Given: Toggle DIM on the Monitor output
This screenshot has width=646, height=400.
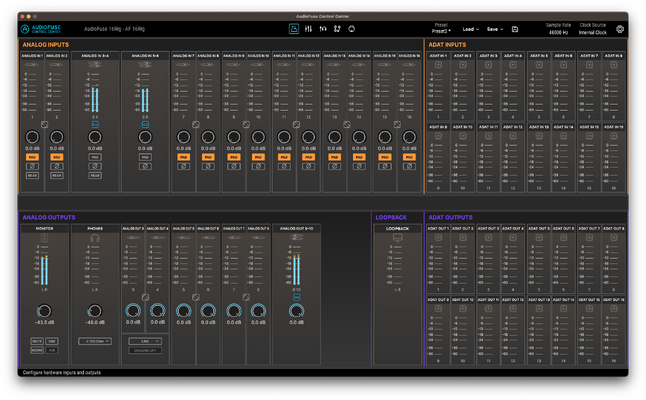Looking at the screenshot, I should (x=52, y=341).
